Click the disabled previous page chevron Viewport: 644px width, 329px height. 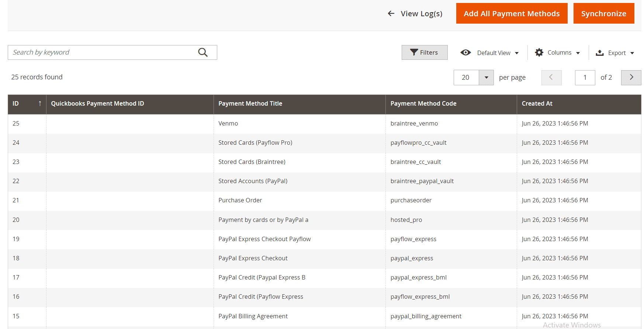click(551, 78)
